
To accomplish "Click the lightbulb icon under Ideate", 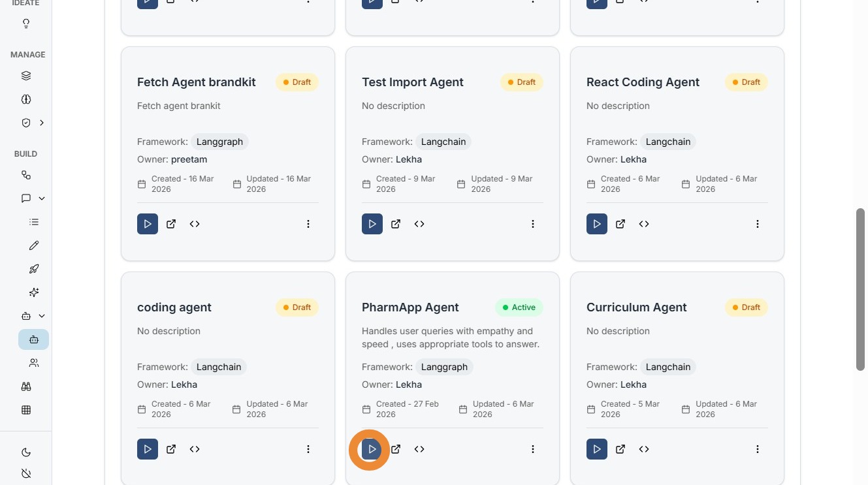I will tap(26, 23).
